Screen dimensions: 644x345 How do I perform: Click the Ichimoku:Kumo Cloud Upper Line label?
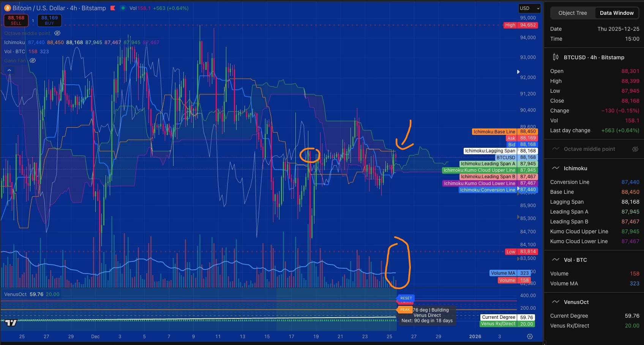(x=490, y=170)
